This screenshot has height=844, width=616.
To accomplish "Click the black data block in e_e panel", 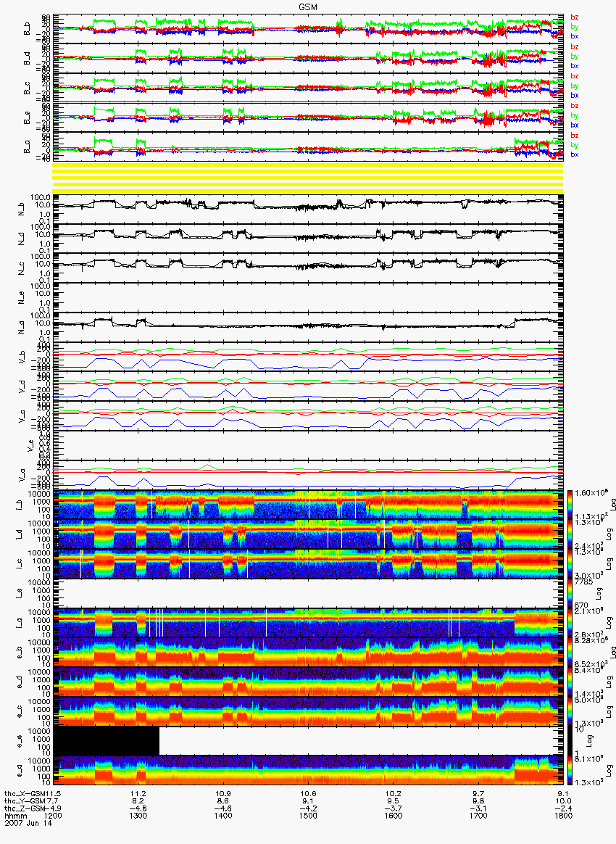I will click(x=107, y=742).
